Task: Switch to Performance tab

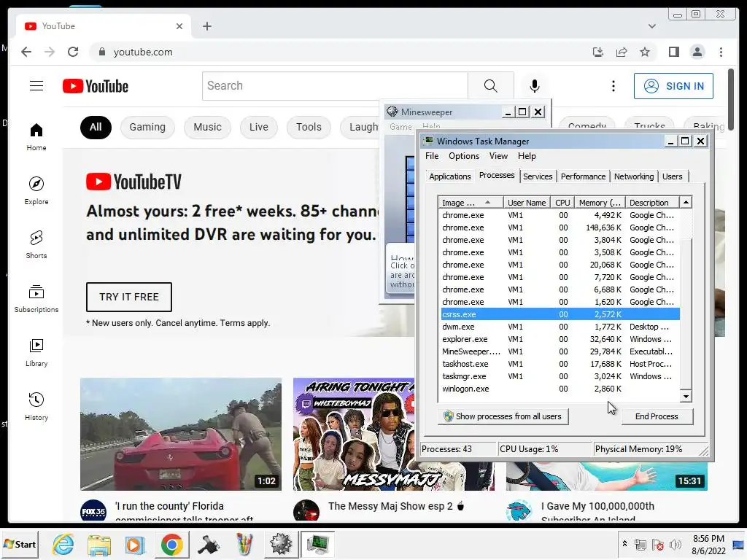Action: pos(583,176)
